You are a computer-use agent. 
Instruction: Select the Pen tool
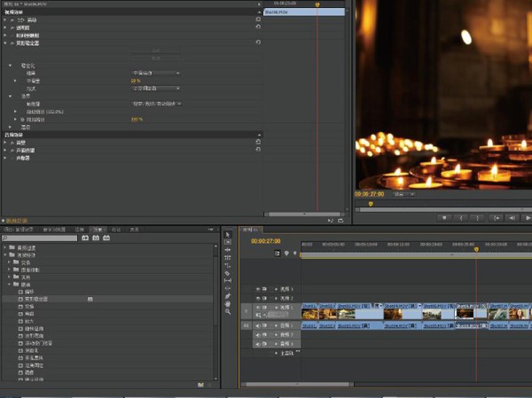click(x=228, y=296)
